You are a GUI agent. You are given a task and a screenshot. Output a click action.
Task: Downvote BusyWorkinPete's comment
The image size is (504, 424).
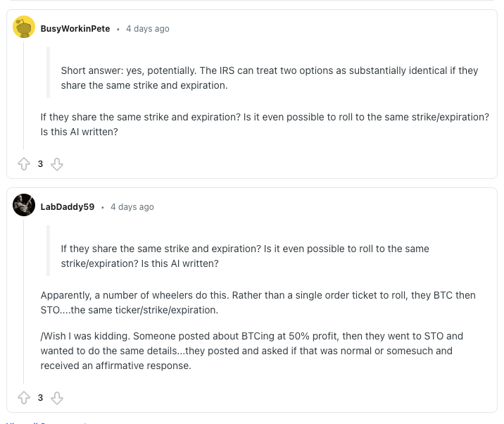(x=57, y=164)
